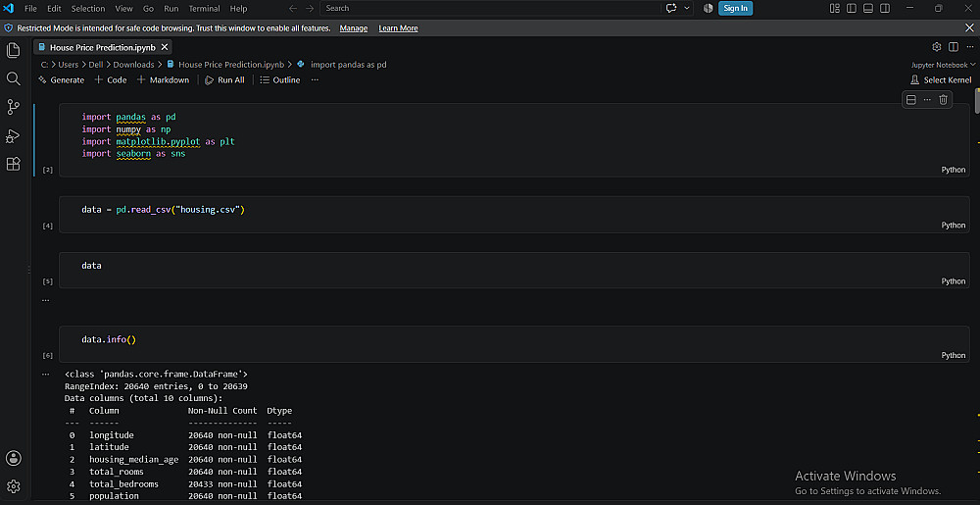Expand the collapsed output under data cell

[x=45, y=300]
